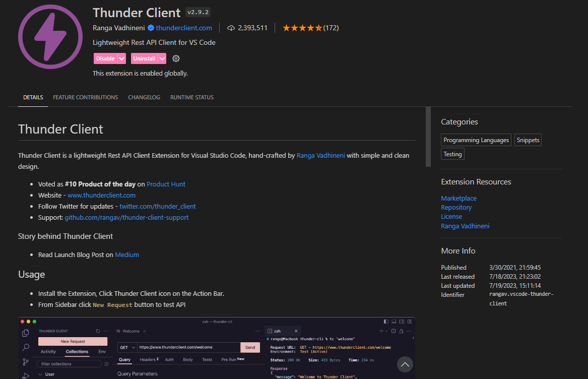588x379 pixels.
Task: Click Ranga Vadhineni under Extension Resources
Action: click(x=465, y=226)
